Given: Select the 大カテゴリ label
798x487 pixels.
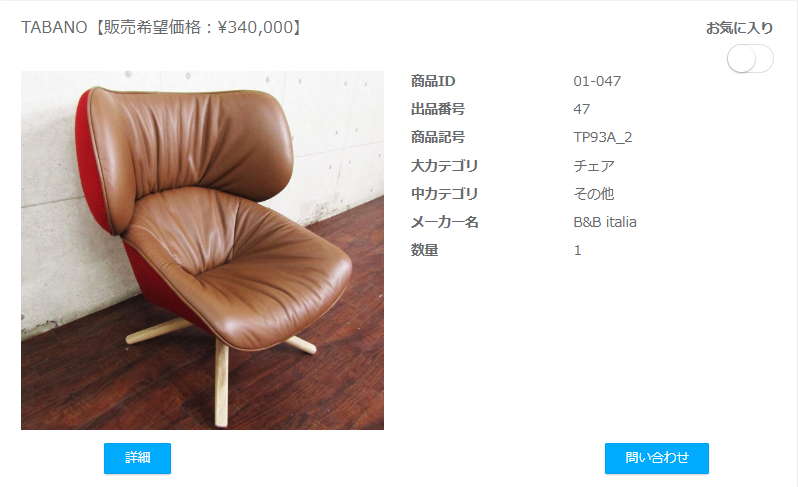Looking at the screenshot, I should tap(444, 165).
